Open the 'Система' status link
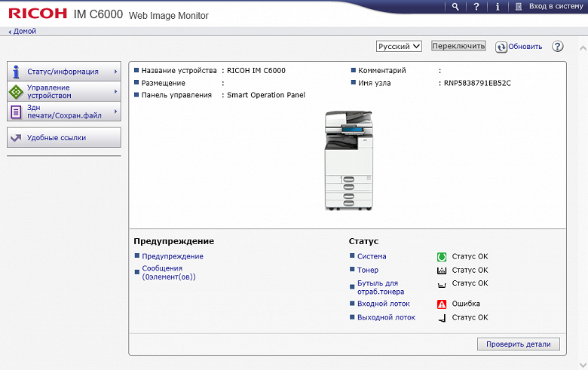The image size is (588, 370). 372,256
